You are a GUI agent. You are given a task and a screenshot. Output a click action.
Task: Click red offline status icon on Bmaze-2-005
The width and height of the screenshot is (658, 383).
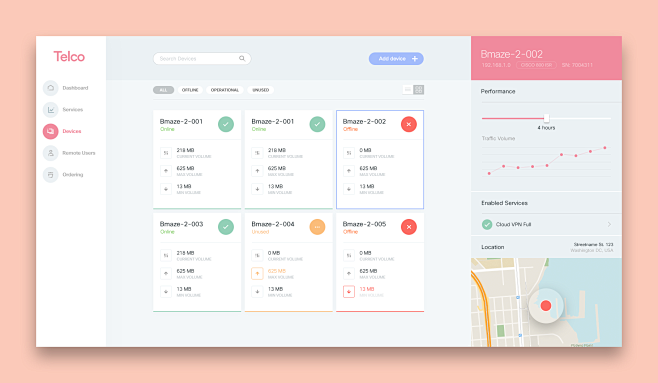pos(409,227)
